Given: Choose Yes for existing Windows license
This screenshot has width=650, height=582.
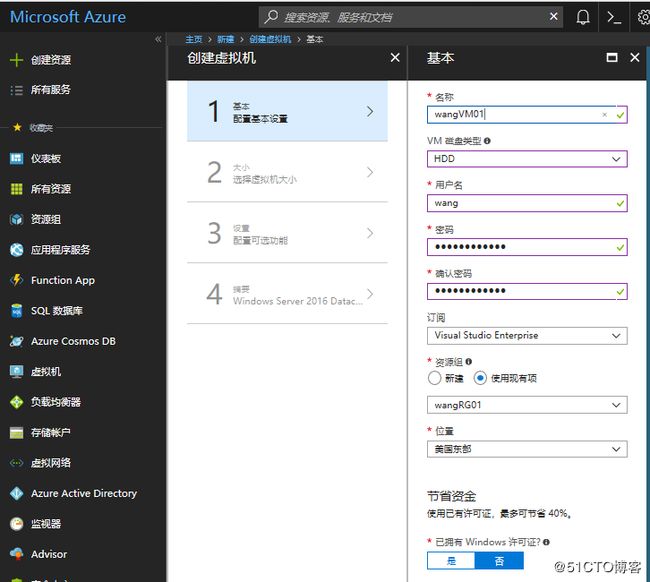Looking at the screenshot, I should 451,561.
